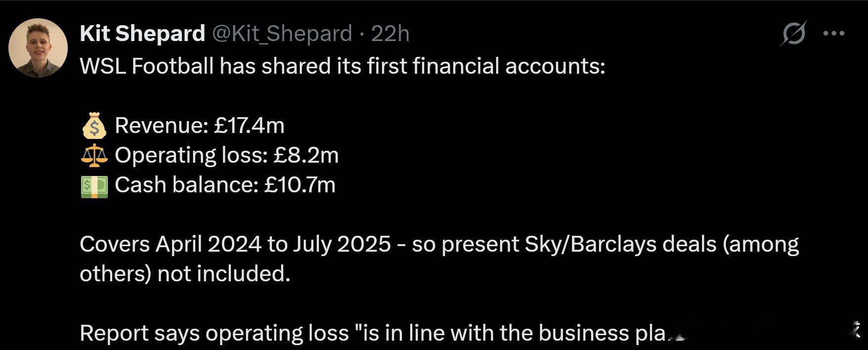
Task: Open the 22h timestamp permalink
Action: 390,34
